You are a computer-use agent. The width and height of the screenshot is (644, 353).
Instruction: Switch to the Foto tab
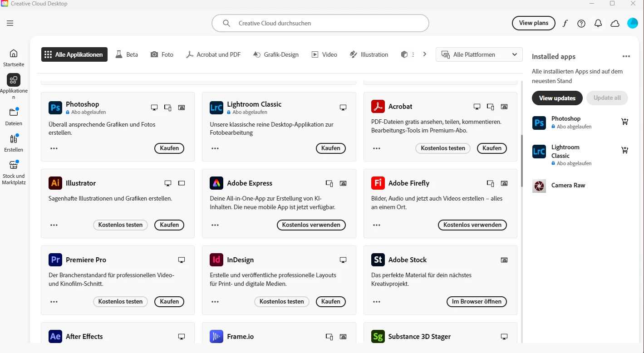point(162,54)
